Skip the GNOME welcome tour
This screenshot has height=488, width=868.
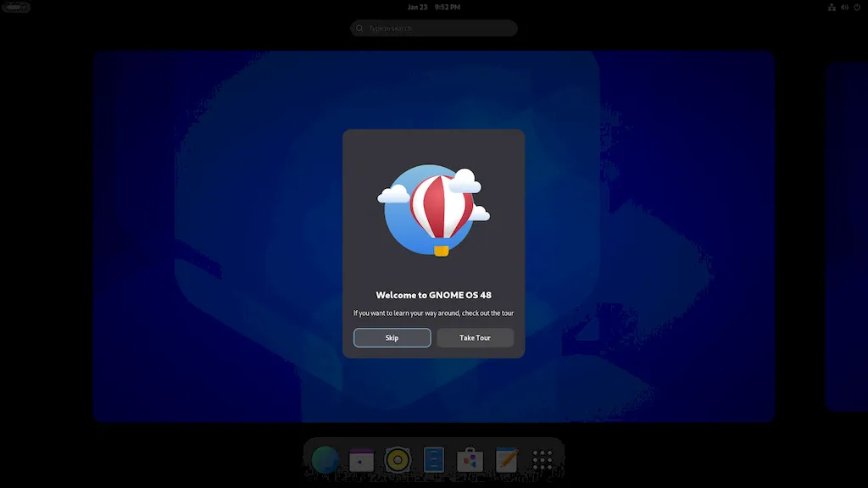(392, 337)
